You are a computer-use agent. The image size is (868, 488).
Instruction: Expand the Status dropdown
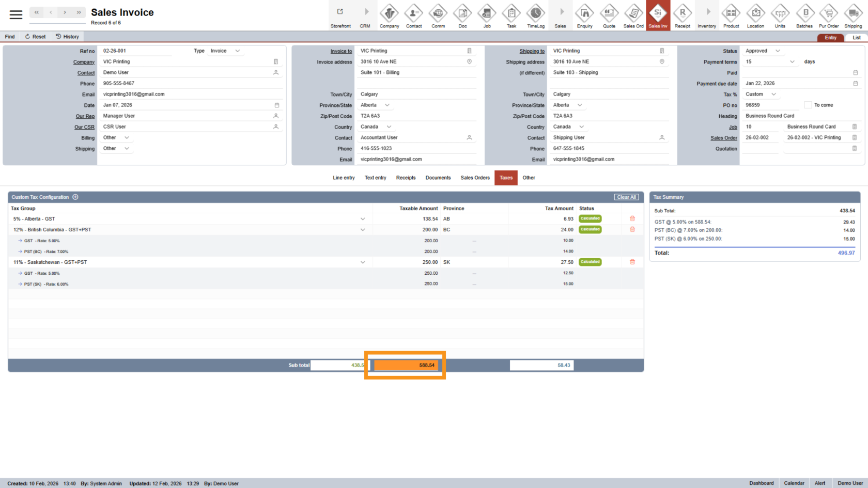778,51
